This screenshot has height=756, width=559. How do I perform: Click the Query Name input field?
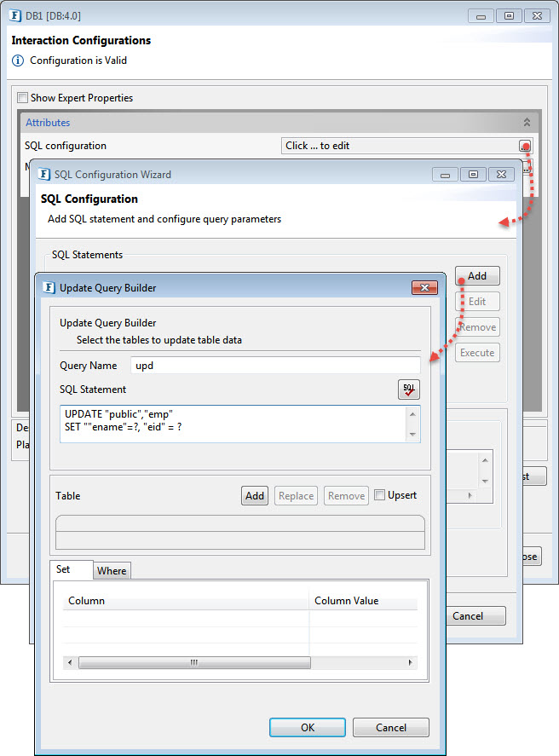pos(275,366)
